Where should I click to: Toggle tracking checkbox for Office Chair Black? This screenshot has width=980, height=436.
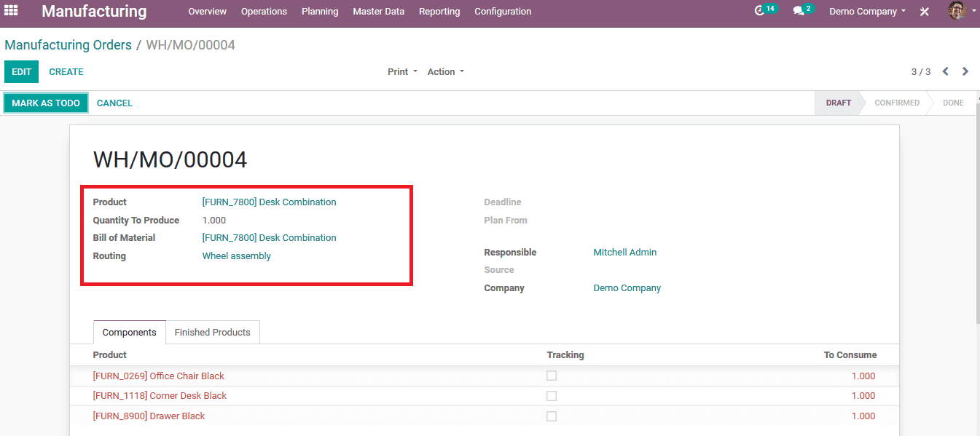(x=552, y=376)
